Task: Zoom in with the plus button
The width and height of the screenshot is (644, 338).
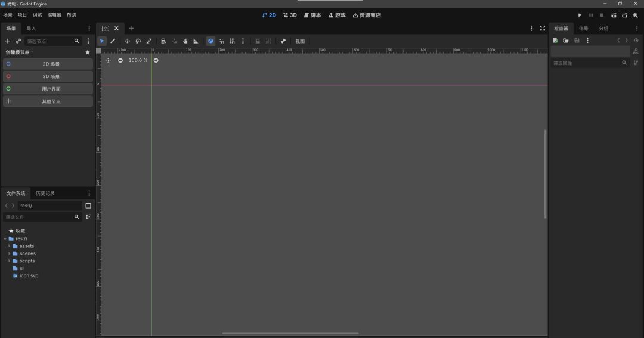Action: [156, 60]
